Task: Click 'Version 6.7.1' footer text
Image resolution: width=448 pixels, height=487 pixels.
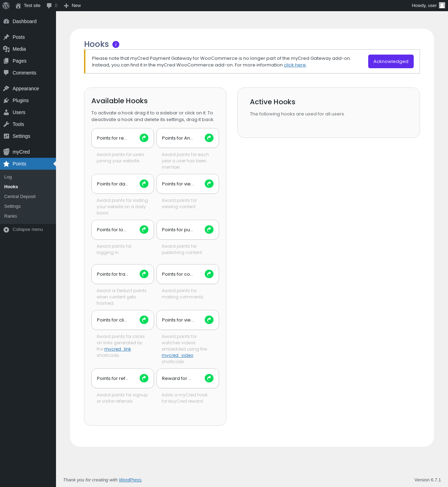Action: (428, 480)
